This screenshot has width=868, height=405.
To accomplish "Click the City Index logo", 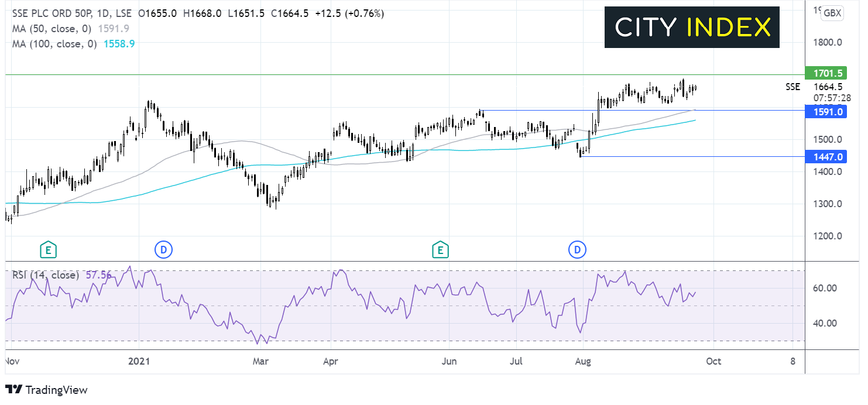I will [x=692, y=27].
